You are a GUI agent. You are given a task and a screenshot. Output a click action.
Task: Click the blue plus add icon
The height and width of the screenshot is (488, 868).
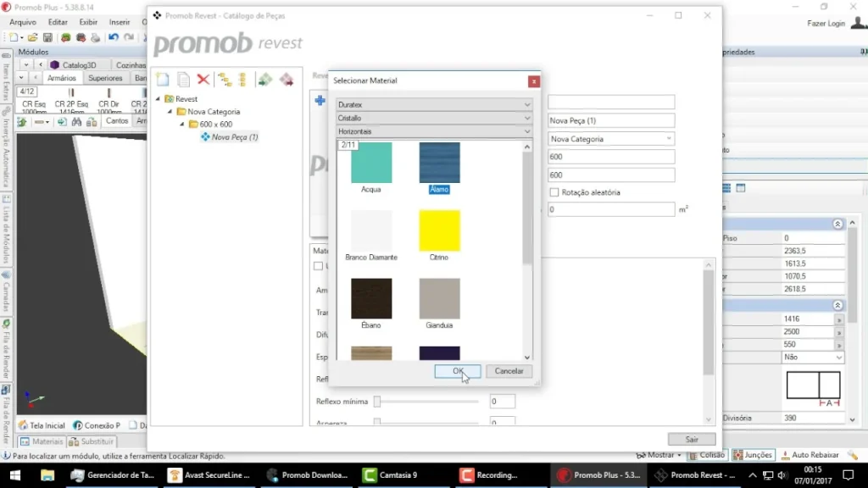click(x=320, y=101)
